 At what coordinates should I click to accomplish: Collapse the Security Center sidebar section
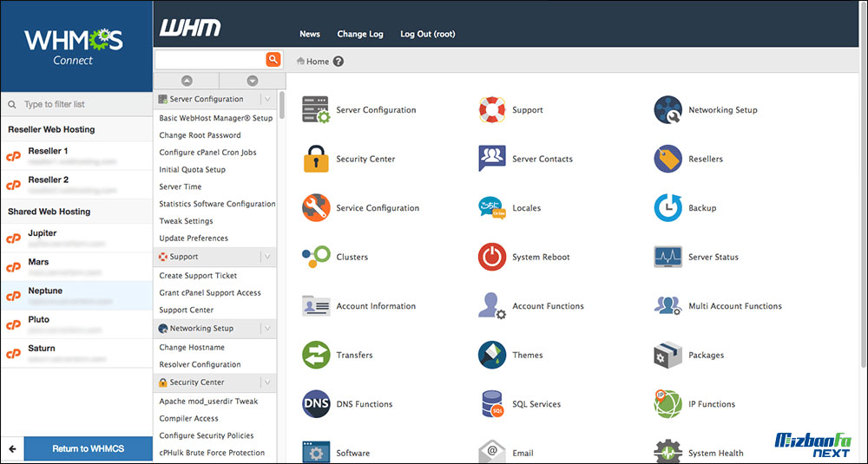click(267, 382)
